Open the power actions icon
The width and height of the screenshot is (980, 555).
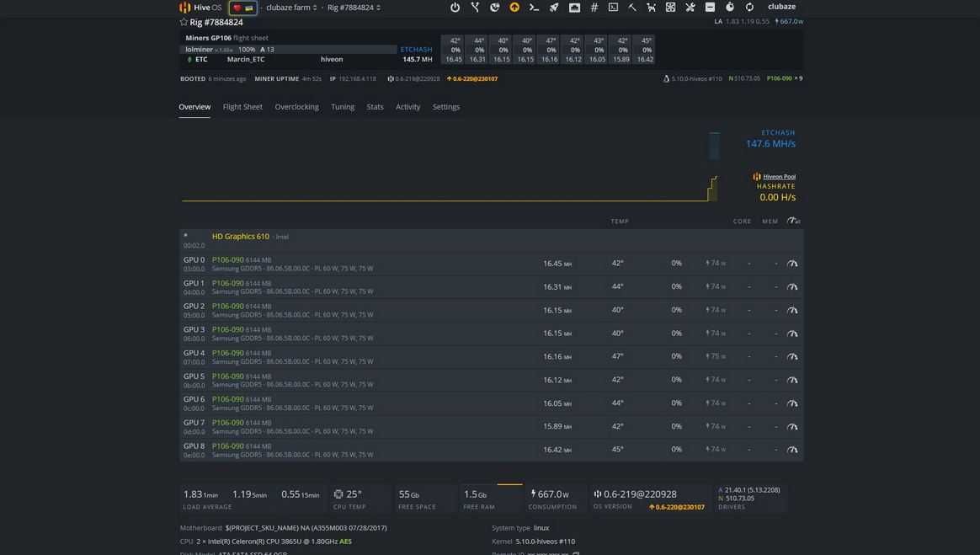pos(455,8)
